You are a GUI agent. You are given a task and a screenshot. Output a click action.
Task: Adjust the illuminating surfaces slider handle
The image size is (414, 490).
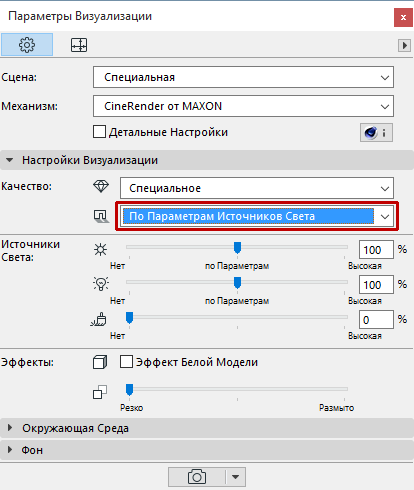pos(129,318)
